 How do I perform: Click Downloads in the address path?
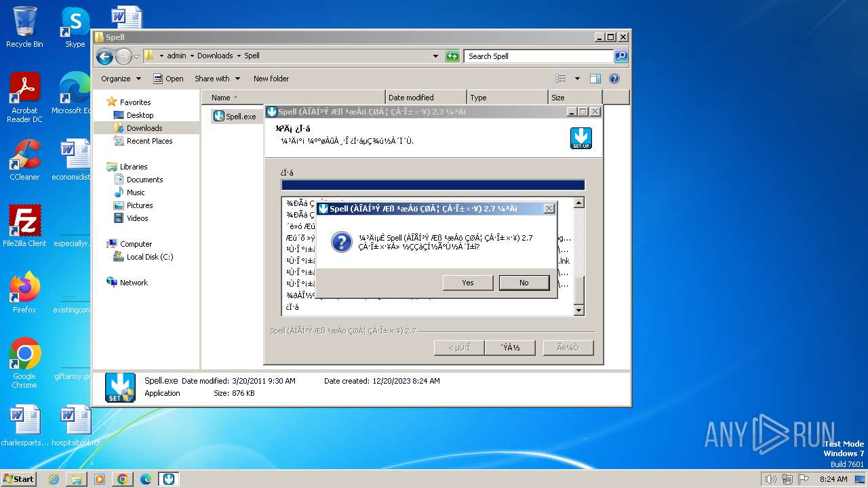point(215,56)
